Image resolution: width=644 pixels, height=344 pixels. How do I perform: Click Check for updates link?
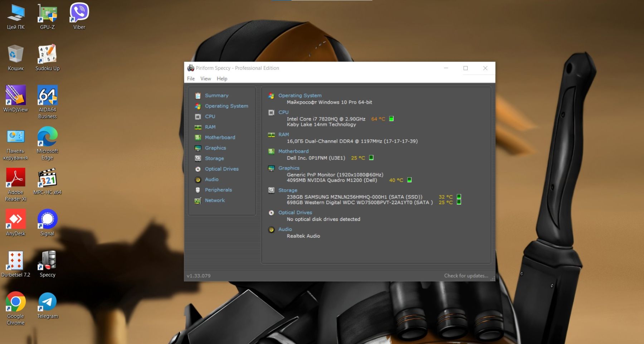click(x=466, y=276)
